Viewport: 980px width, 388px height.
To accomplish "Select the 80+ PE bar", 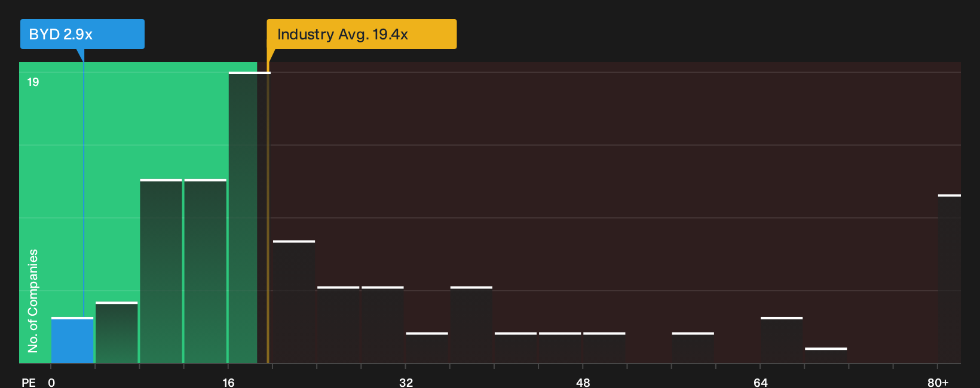I will pyautogui.click(x=949, y=279).
